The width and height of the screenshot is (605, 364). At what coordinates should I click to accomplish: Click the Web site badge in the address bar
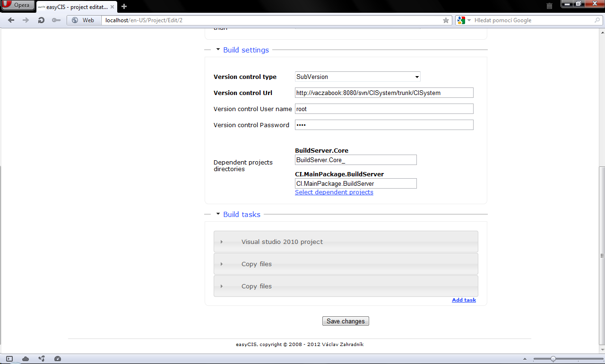pyautogui.click(x=83, y=20)
